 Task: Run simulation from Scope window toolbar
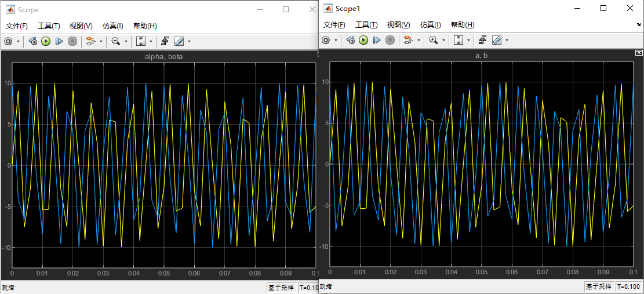click(46, 41)
